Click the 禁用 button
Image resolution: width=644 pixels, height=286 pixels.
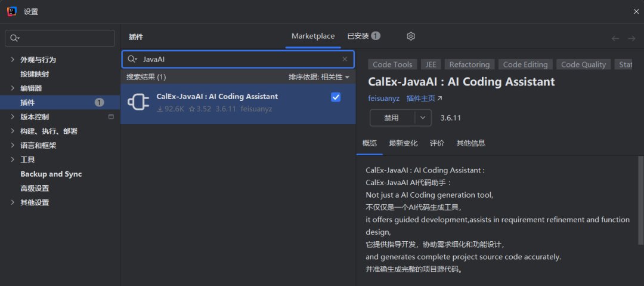pos(392,118)
